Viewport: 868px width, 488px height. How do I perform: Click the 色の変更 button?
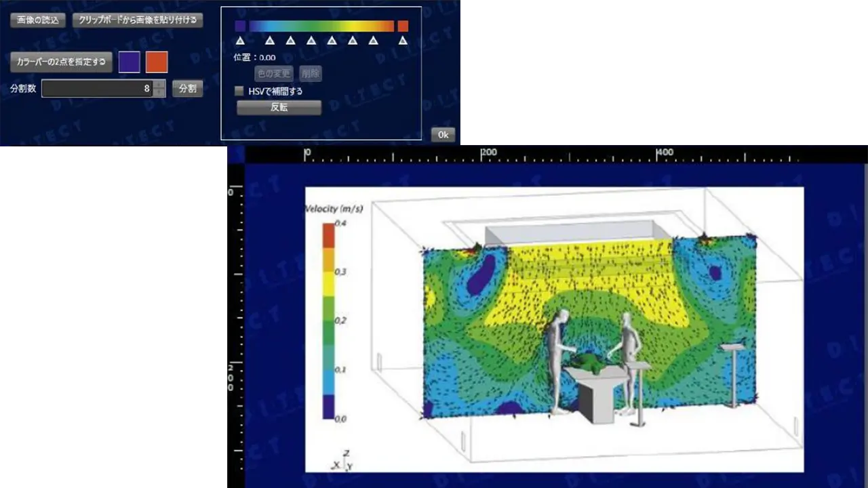click(x=274, y=73)
